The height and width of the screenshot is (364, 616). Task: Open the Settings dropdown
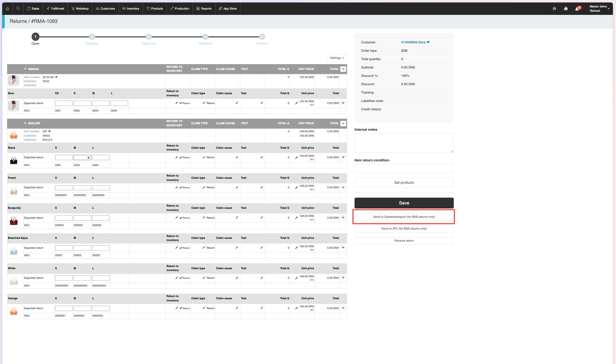pos(337,58)
